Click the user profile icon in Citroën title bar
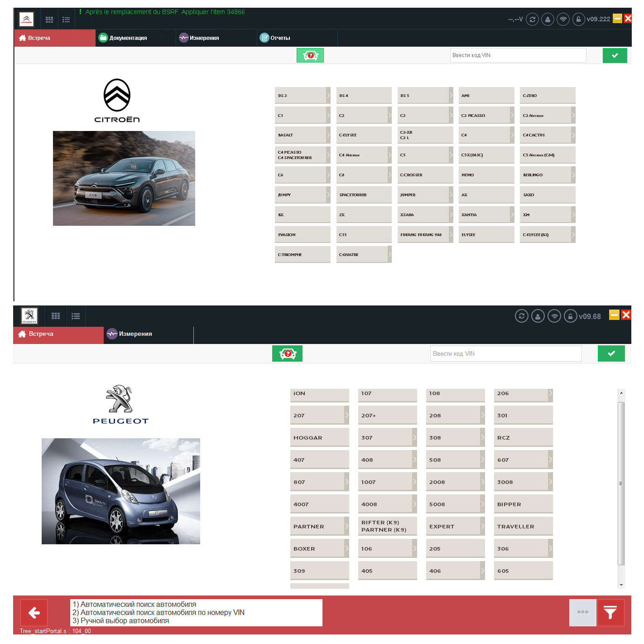This screenshot has width=644, height=644. 548,19
